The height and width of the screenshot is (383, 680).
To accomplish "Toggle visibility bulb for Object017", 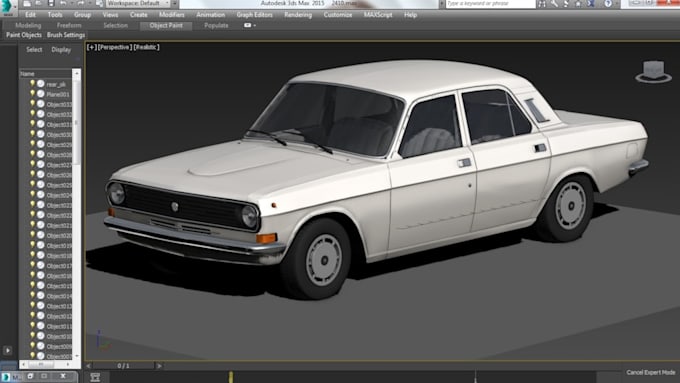I will click(32, 265).
